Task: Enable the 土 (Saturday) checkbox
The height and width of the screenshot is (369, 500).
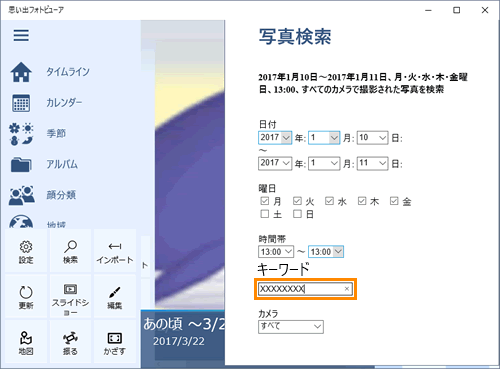Action: [265, 214]
